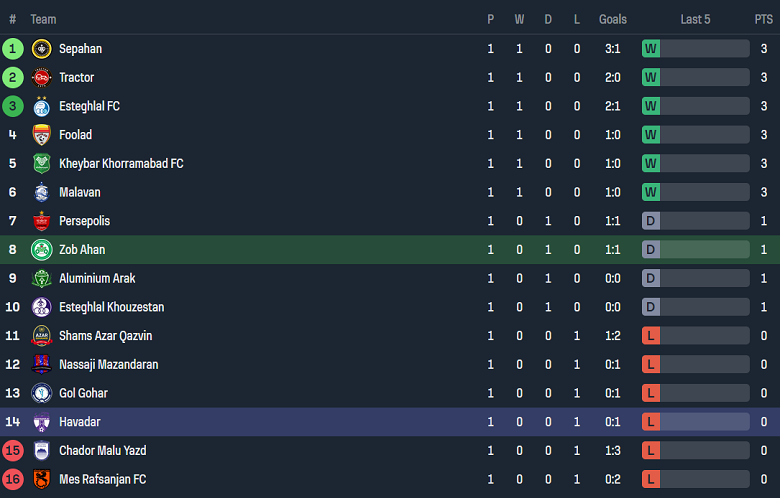Click the Havadar team logo
The width and height of the screenshot is (780, 498).
click(41, 422)
